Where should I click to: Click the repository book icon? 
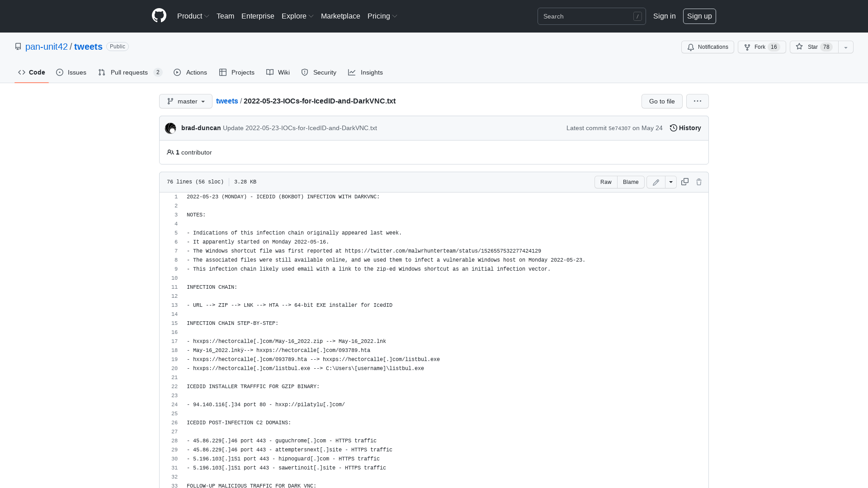pyautogui.click(x=18, y=47)
